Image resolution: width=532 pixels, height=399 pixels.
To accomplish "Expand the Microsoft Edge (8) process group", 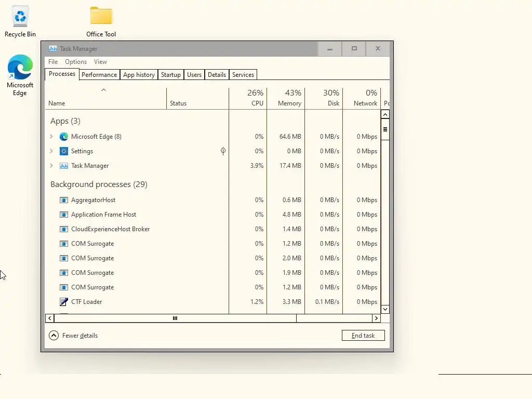I will pos(51,137).
